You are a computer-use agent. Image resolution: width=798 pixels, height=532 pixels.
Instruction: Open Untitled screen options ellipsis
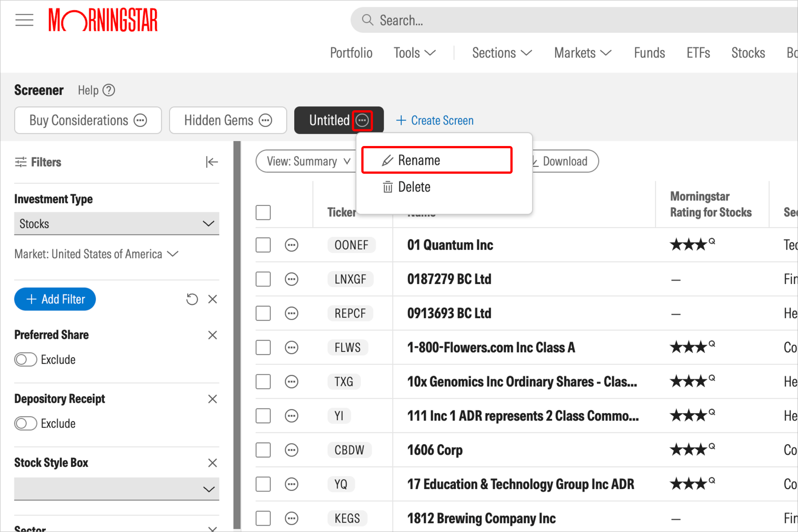362,121
